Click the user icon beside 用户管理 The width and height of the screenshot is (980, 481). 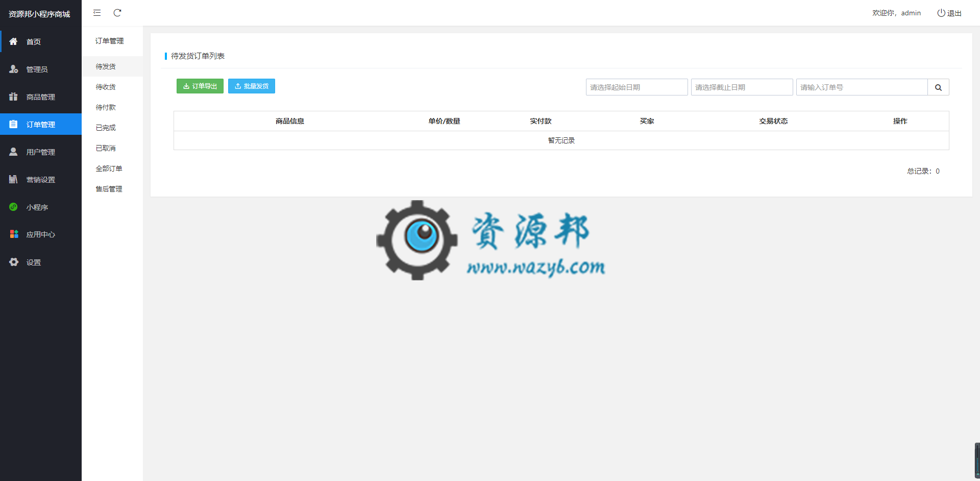pyautogui.click(x=14, y=152)
